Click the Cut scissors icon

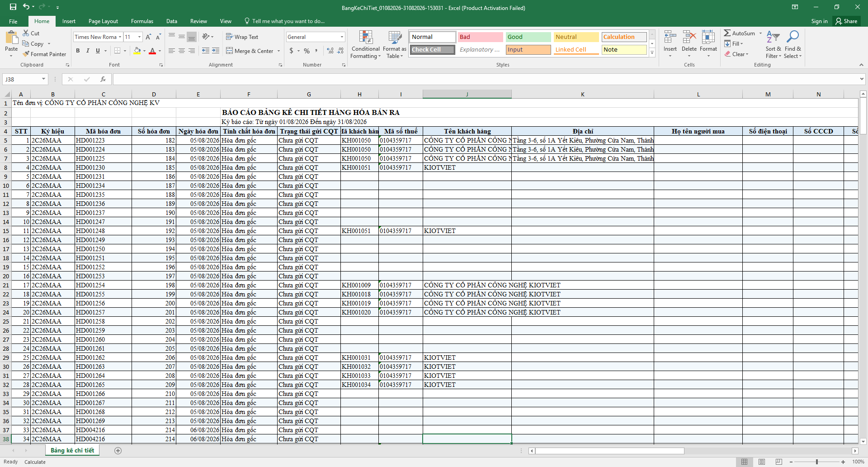click(26, 33)
